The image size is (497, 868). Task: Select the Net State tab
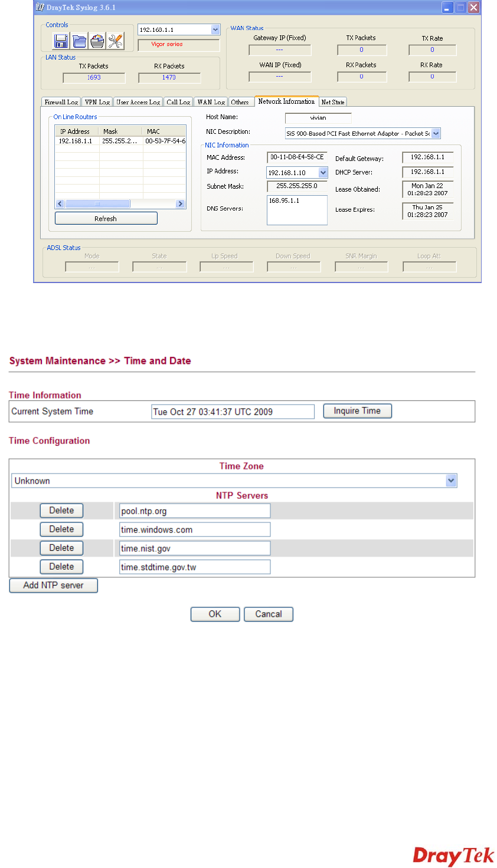pyautogui.click(x=333, y=102)
